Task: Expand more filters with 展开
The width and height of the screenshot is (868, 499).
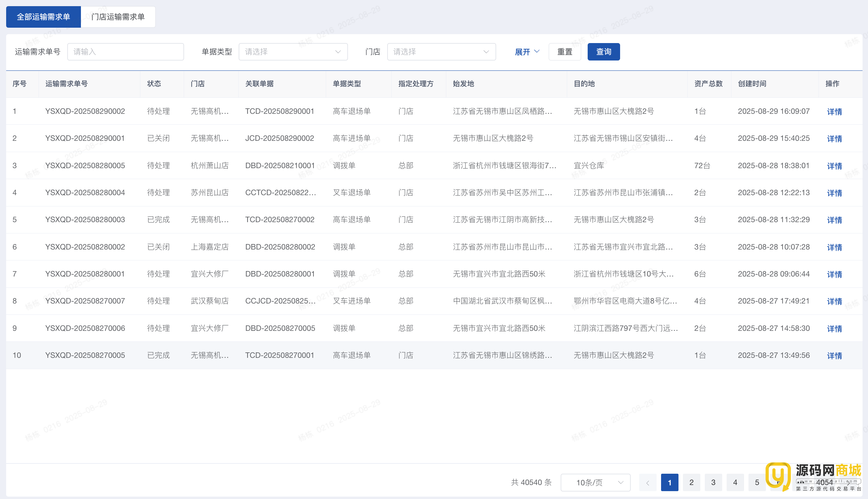Action: (x=527, y=52)
